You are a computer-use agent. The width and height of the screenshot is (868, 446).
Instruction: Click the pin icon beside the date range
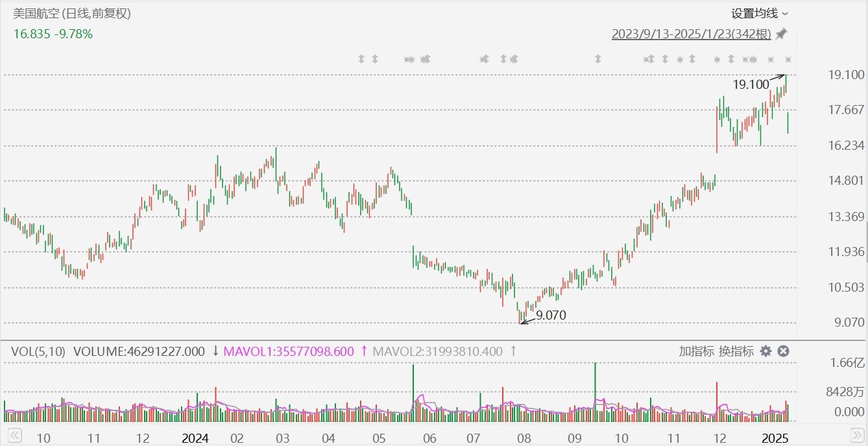[781, 34]
